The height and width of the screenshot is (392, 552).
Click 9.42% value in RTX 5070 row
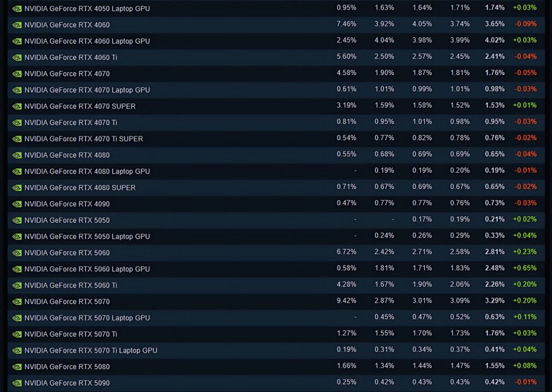point(347,301)
